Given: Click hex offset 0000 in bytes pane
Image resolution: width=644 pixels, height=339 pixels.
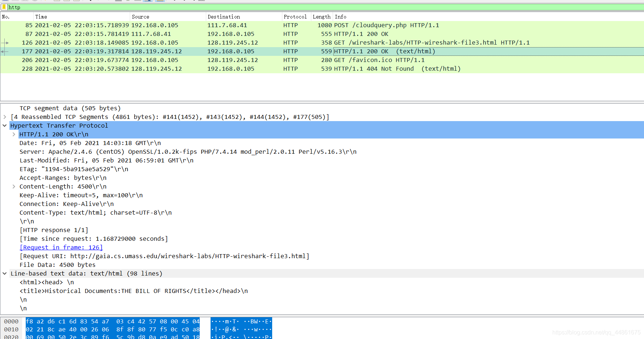Looking at the screenshot, I should (11, 322).
